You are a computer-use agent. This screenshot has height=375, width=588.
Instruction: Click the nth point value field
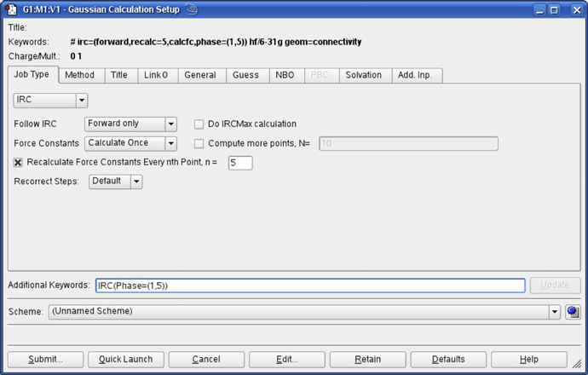(x=240, y=163)
